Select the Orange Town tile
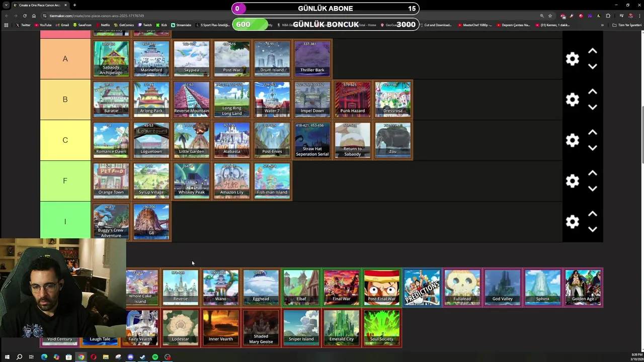The height and width of the screenshot is (362, 644). pos(111,181)
